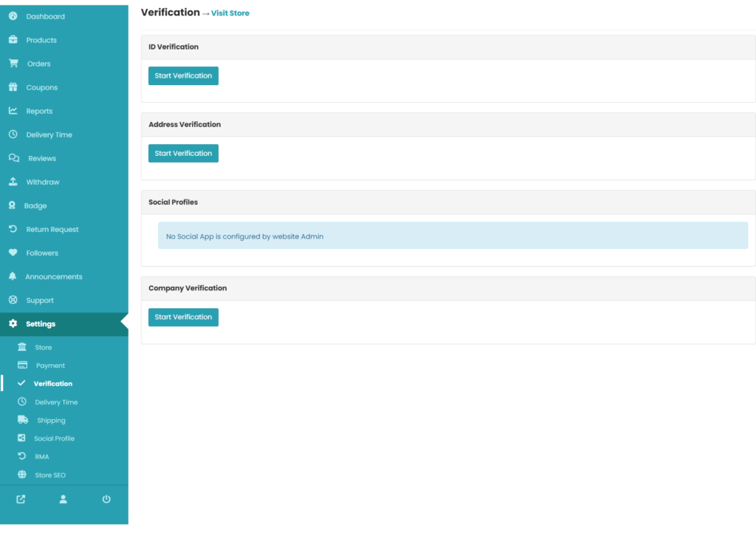Click the Shipping truck icon
Screen dimensions: 756x535
pyautogui.click(x=23, y=420)
